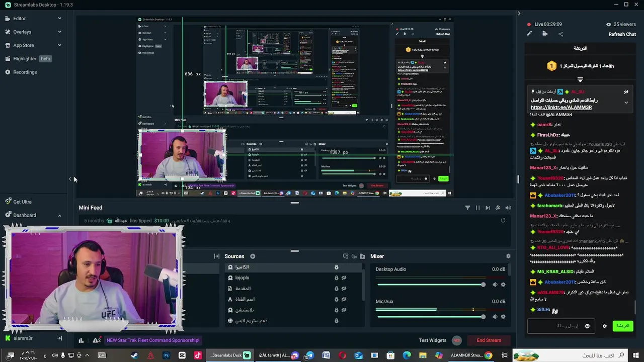The height and width of the screenshot is (362, 644).
Task: Open chat settings gear icon
Action: [605, 326]
